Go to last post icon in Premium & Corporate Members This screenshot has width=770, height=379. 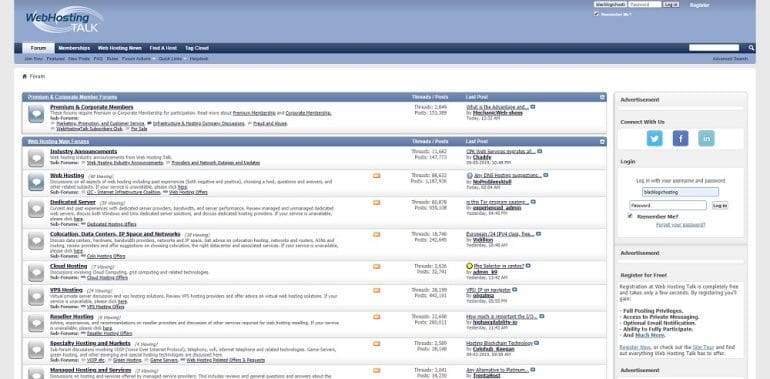coord(533,107)
